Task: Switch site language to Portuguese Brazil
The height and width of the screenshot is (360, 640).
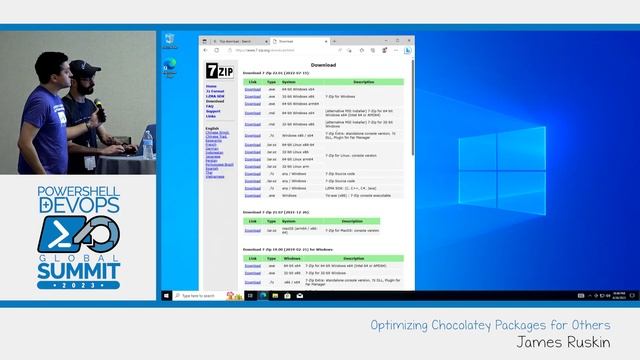Action: pos(219,164)
